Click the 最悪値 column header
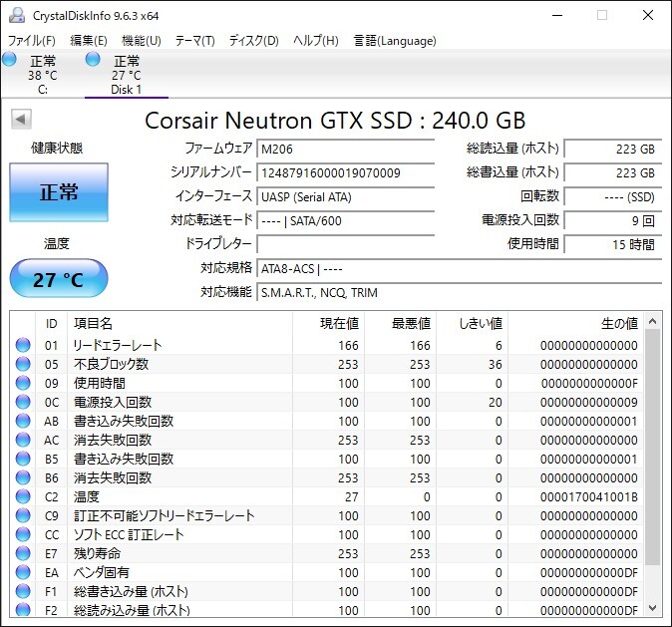 click(x=401, y=323)
